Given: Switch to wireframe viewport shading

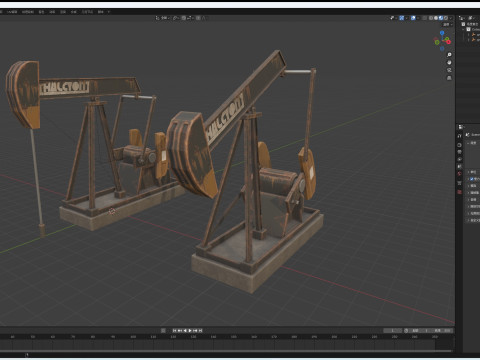Looking at the screenshot, I should point(431,18).
